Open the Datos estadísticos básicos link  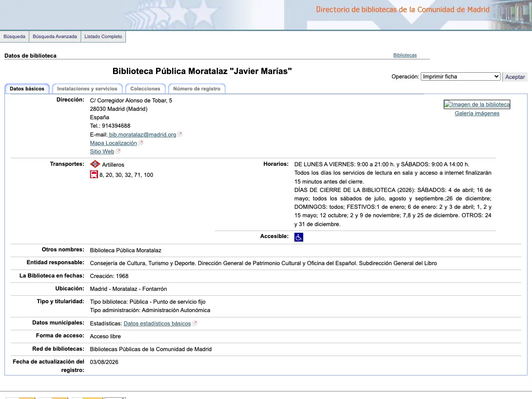(x=157, y=324)
